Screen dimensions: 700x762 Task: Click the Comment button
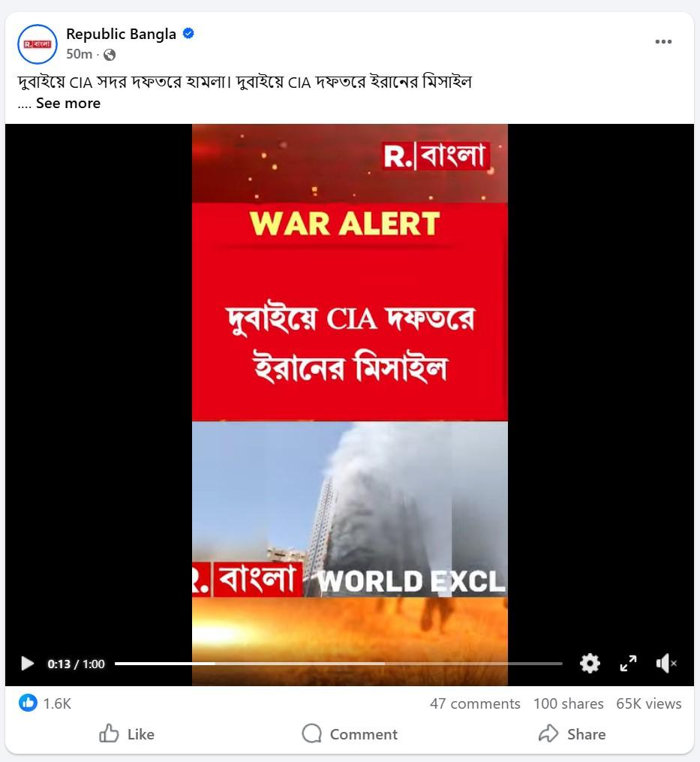pyautogui.click(x=350, y=733)
